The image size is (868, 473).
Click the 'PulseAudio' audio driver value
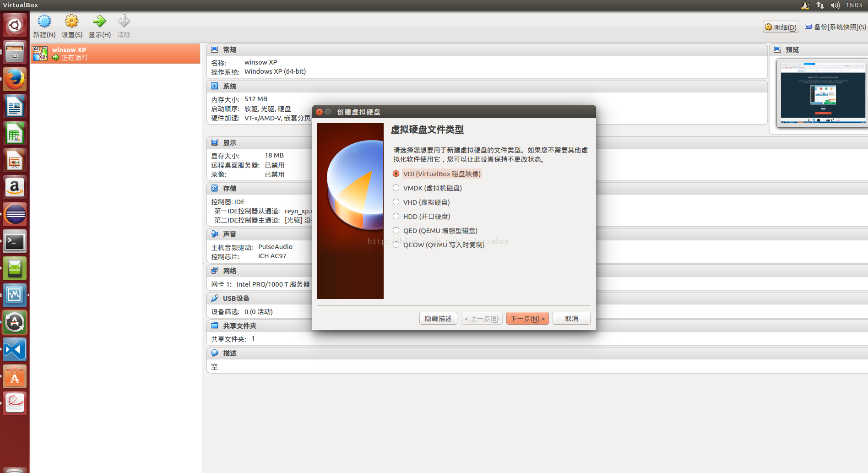(x=275, y=247)
